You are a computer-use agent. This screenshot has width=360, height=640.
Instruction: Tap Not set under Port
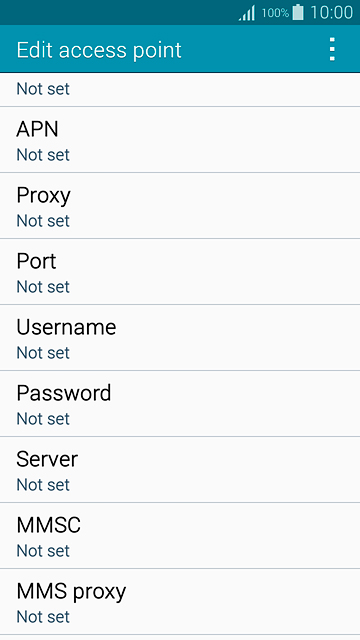tap(43, 287)
